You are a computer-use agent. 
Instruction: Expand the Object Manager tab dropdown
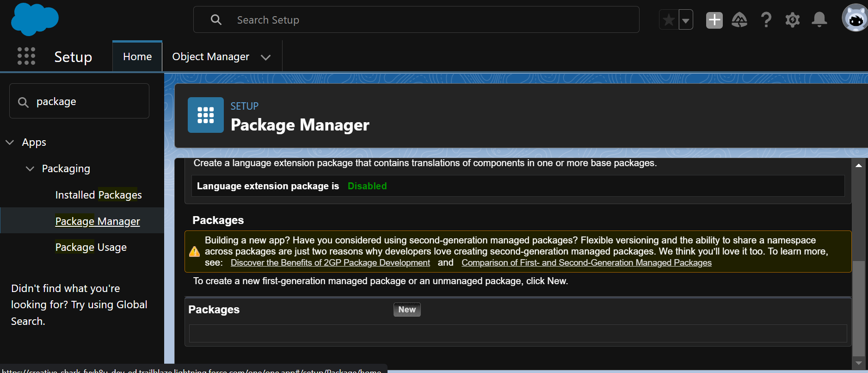265,57
